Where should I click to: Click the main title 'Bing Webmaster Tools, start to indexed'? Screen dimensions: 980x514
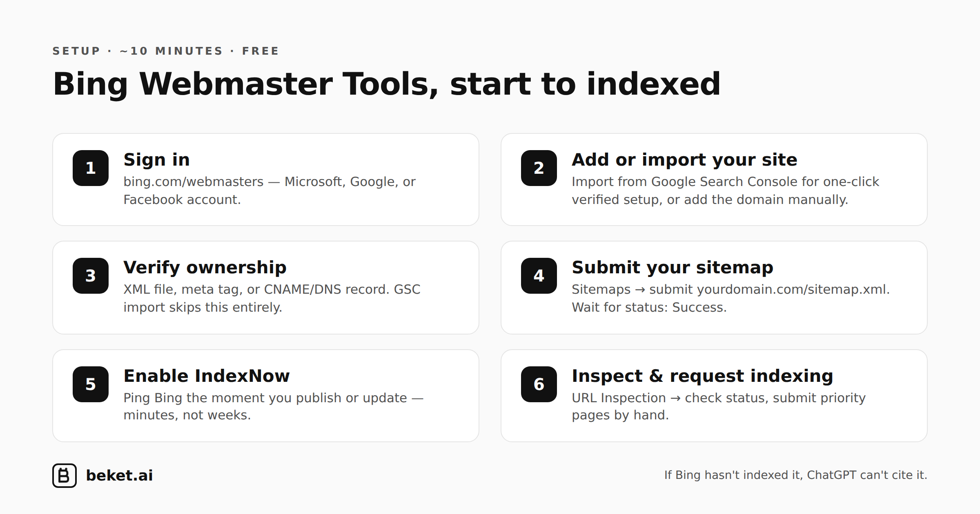(387, 84)
